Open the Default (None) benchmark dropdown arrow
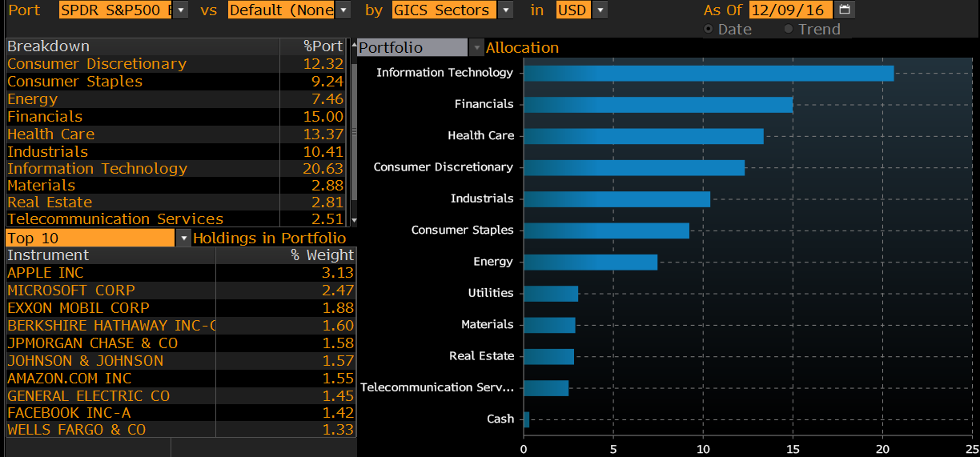The height and width of the screenshot is (457, 980). (344, 10)
